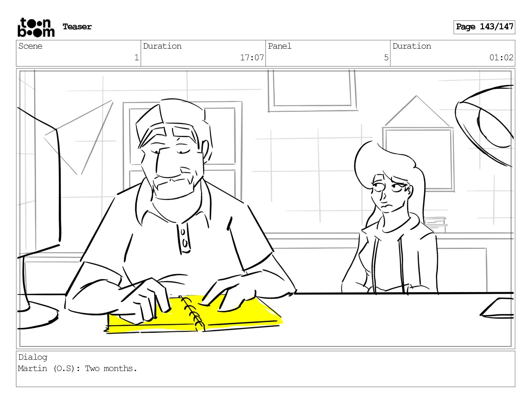Click the "Teaser" project title
This screenshot has height=411, width=532.
(77, 27)
